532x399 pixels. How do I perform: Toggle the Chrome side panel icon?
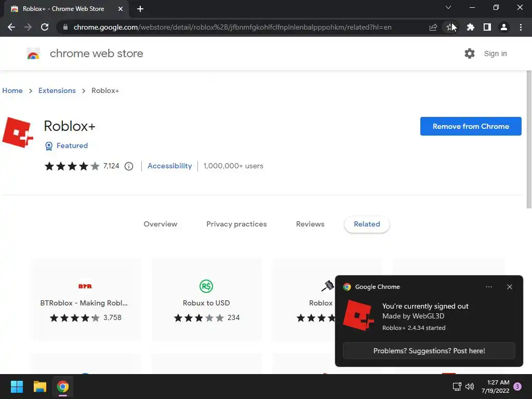click(487, 27)
